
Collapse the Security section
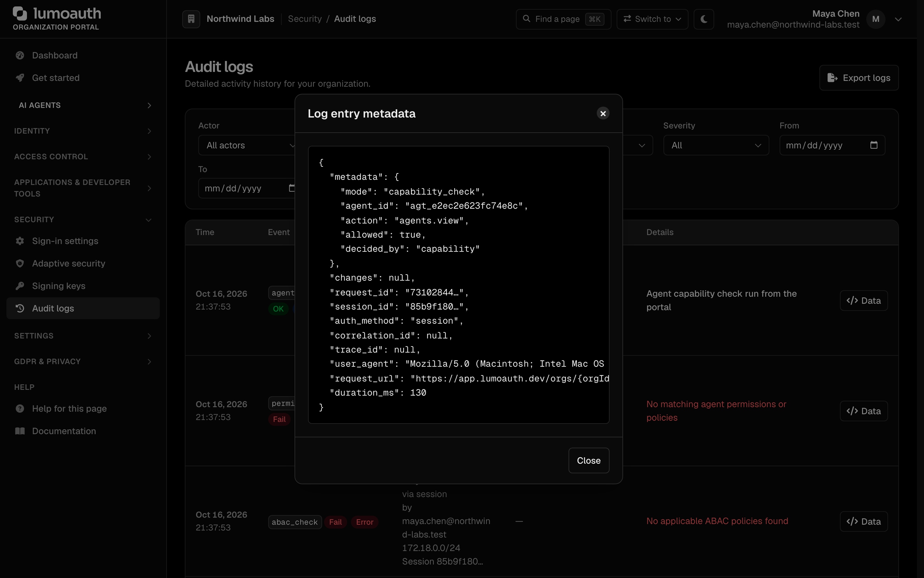coord(83,220)
